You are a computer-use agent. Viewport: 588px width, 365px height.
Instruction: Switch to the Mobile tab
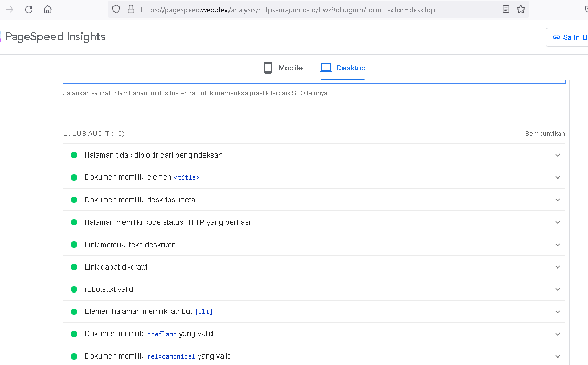click(283, 68)
